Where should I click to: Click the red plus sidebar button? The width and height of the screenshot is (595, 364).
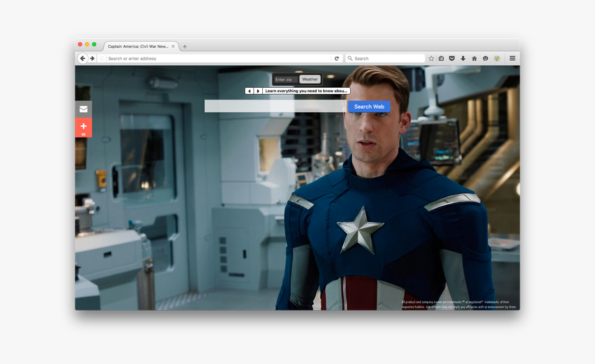click(x=84, y=127)
